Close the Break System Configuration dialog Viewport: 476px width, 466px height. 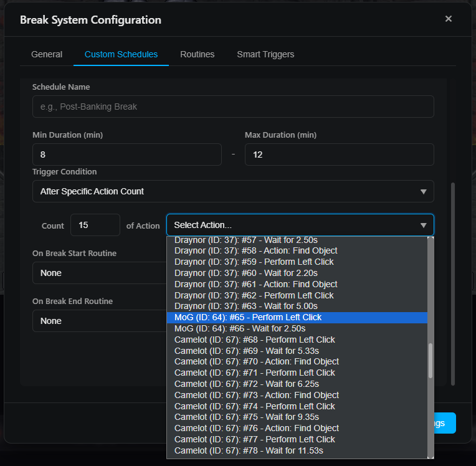pyautogui.click(x=448, y=19)
